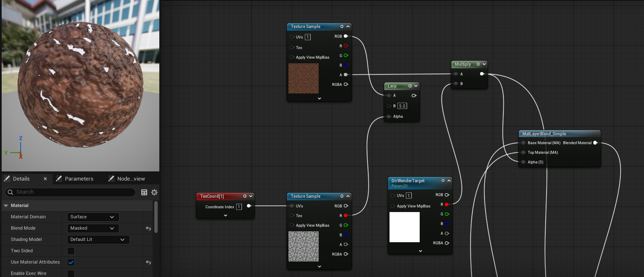Click the Base Material (MA) input pin
The width and height of the screenshot is (644, 277).
(523, 143)
